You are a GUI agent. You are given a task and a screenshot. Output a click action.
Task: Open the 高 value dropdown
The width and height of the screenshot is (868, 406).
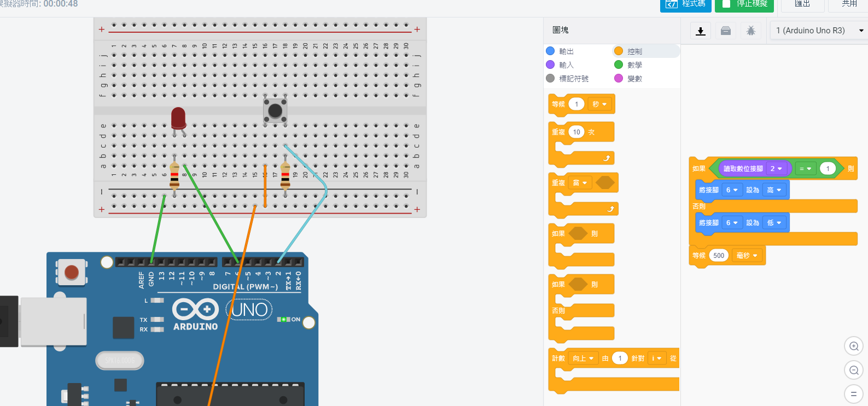coord(774,190)
